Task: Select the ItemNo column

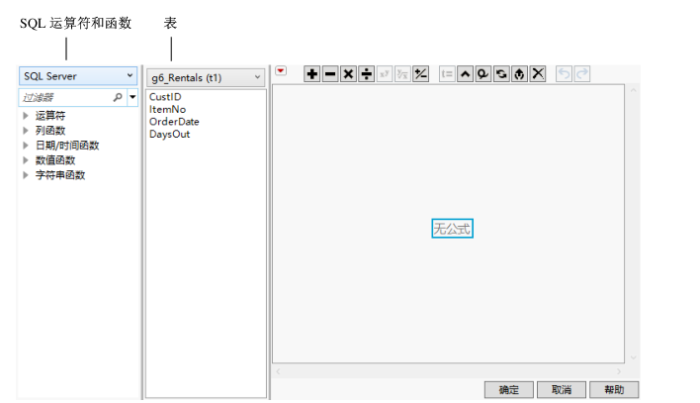Action: point(167,109)
